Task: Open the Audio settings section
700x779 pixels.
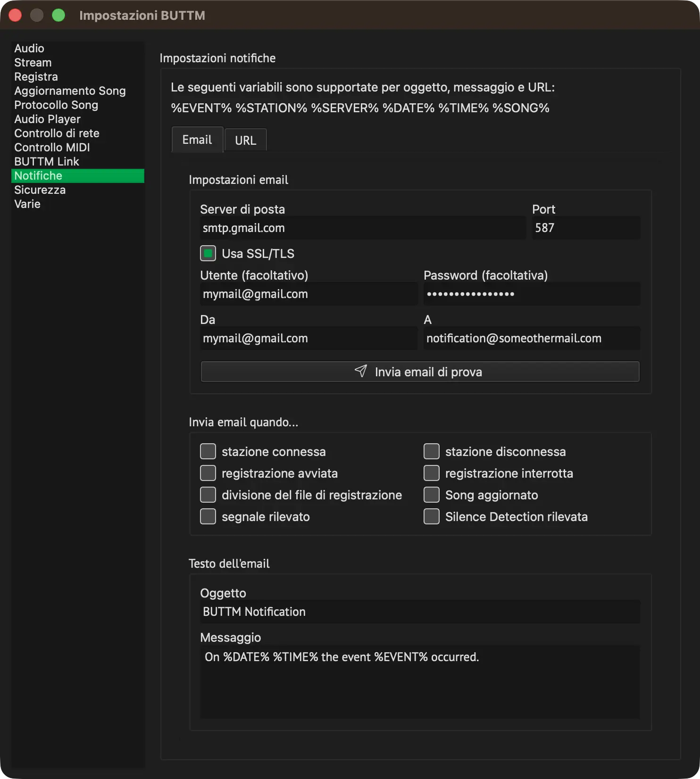Action: click(78, 49)
